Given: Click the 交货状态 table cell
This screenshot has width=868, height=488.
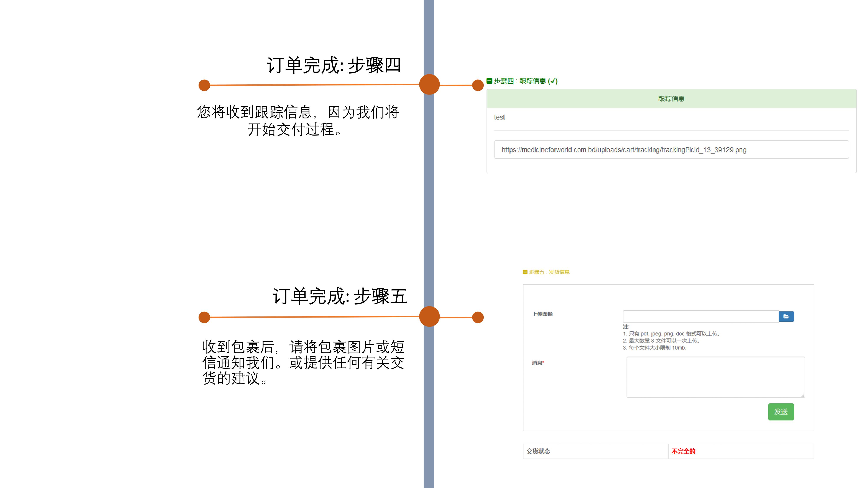Looking at the screenshot, I should pyautogui.click(x=595, y=451).
